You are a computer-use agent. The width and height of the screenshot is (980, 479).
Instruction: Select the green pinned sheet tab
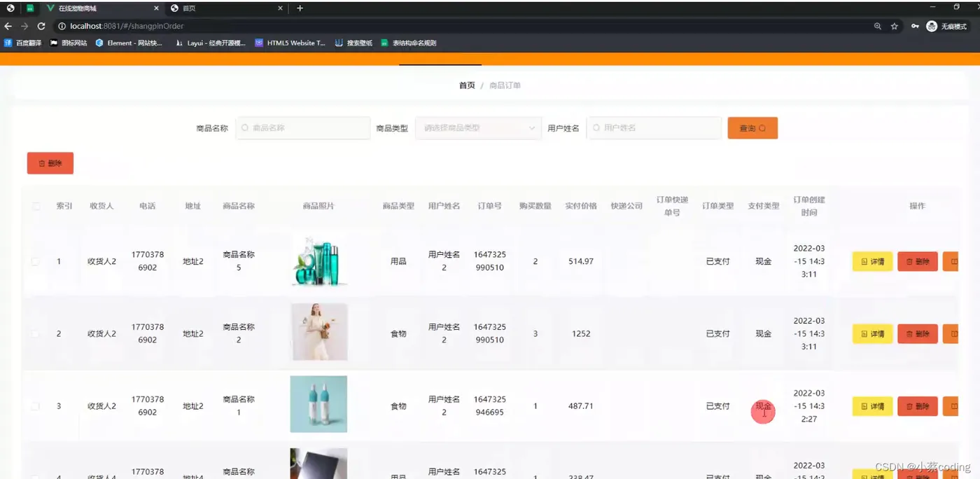tap(30, 8)
